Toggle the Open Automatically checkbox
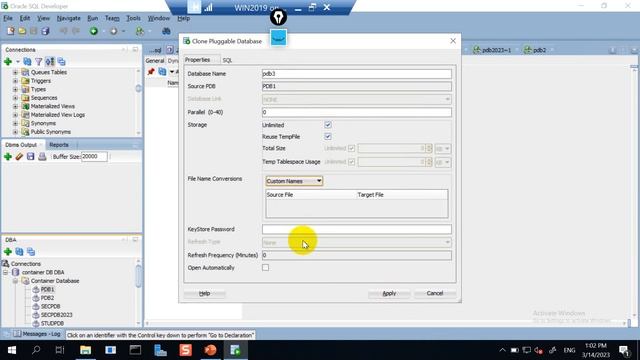The height and width of the screenshot is (360, 640). 266,268
